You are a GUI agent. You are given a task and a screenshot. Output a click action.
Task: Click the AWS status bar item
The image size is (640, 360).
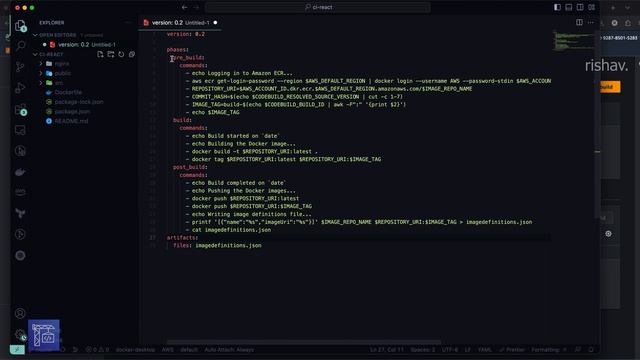click(168, 349)
